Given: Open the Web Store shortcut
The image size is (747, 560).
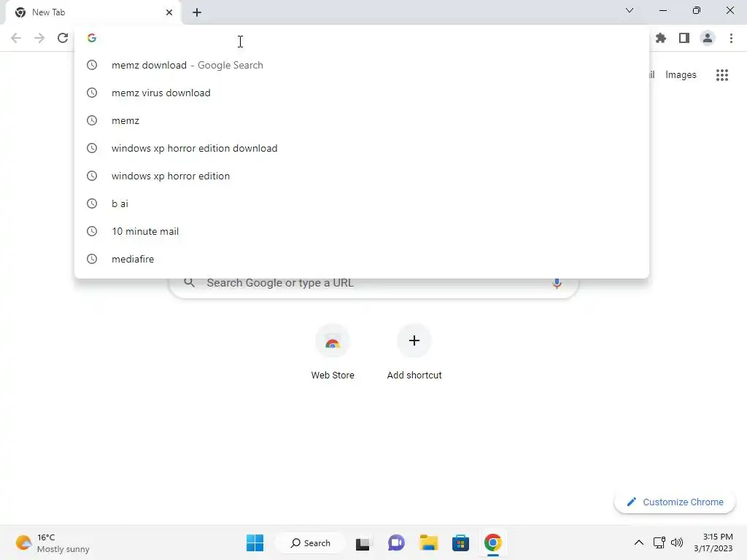Looking at the screenshot, I should pos(333,351).
